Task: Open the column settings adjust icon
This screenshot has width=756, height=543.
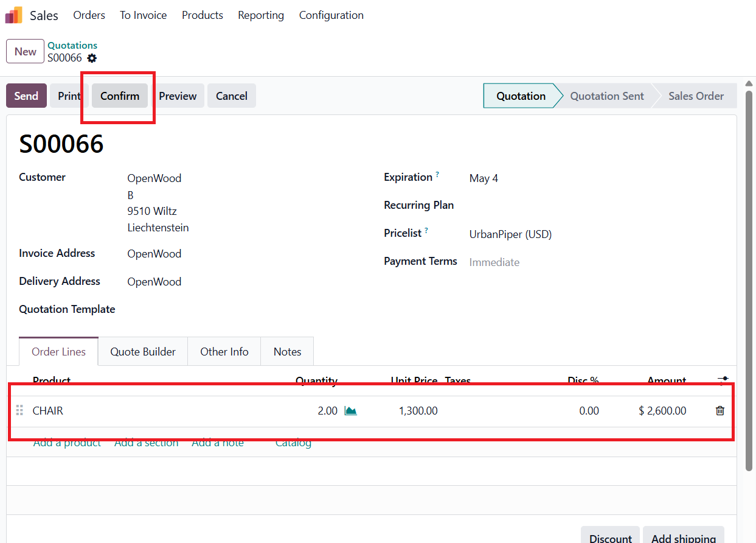Action: pyautogui.click(x=723, y=380)
